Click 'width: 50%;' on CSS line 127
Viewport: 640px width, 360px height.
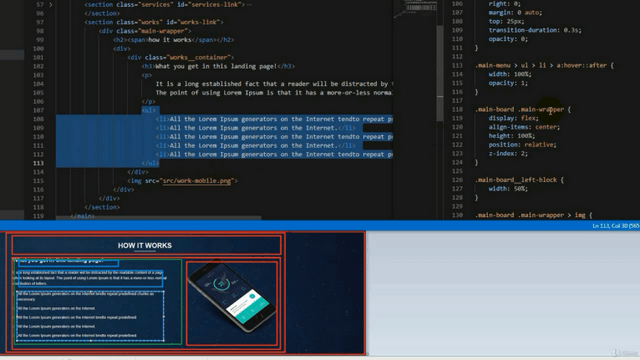pos(508,189)
